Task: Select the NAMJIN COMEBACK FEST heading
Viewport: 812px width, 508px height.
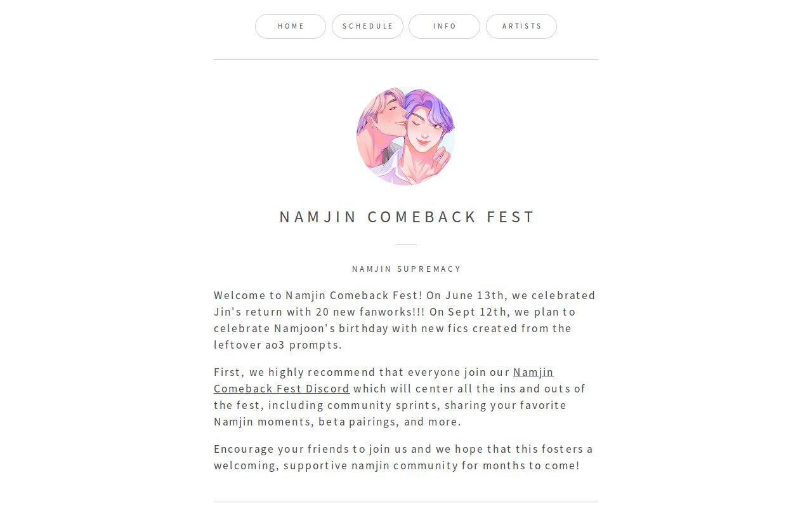Action: pyautogui.click(x=406, y=217)
